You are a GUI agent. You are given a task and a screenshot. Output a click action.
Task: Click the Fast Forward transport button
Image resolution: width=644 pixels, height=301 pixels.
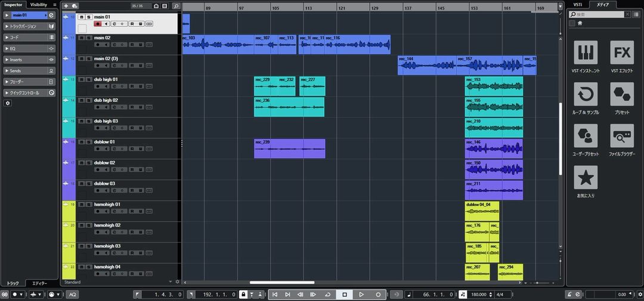coord(313,294)
